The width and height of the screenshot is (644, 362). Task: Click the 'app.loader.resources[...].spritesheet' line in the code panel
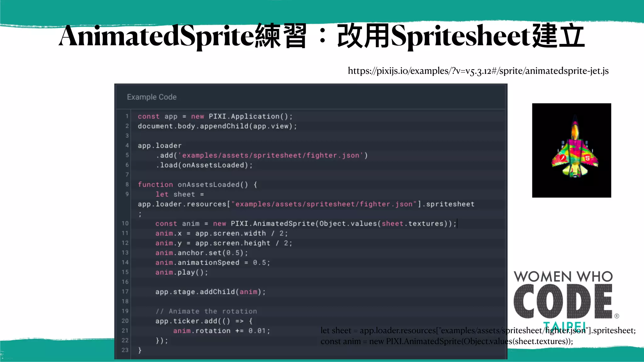(306, 204)
